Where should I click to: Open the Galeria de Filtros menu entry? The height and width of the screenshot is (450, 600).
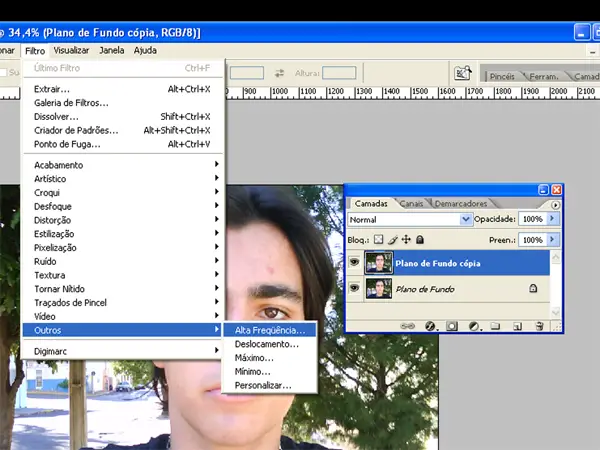pos(71,102)
